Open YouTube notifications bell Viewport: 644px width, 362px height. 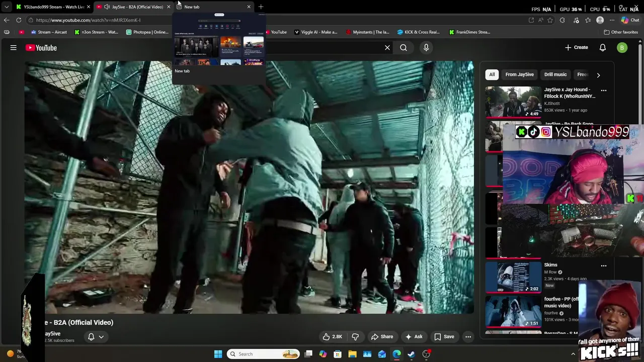603,48
